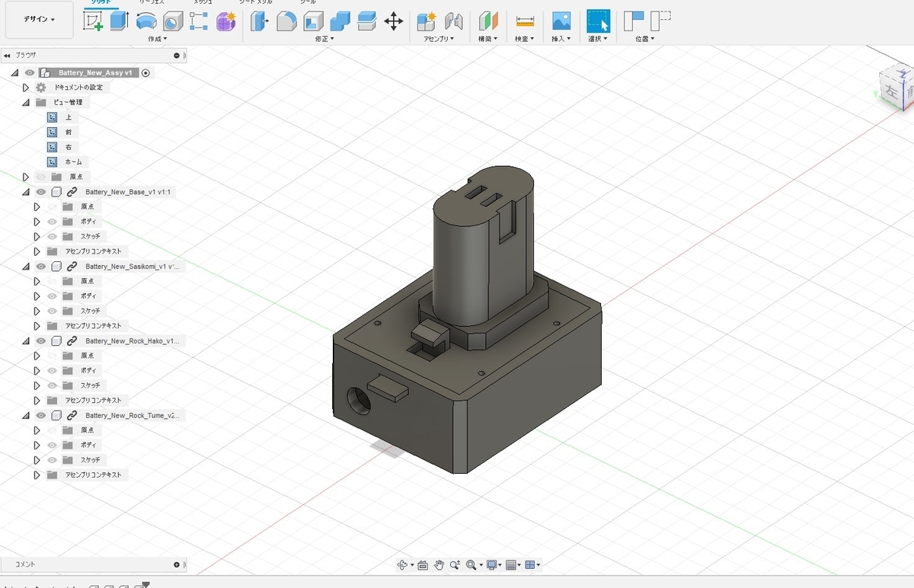Viewport: 914px width, 588px height.
Task: Open the 検査 dropdown menu
Action: (x=524, y=38)
